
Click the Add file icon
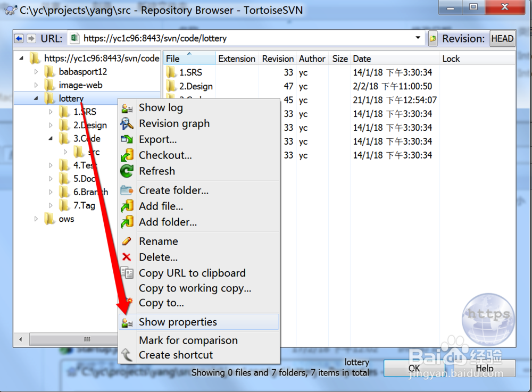(127, 206)
